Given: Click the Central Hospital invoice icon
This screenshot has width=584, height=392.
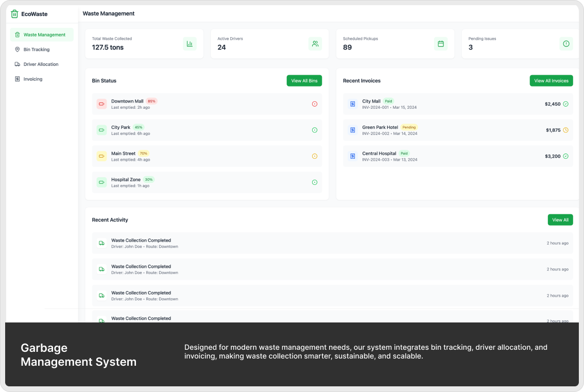Looking at the screenshot, I should pyautogui.click(x=353, y=156).
